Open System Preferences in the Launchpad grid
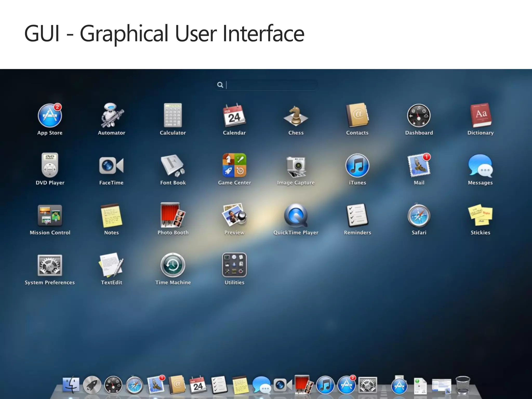Image resolution: width=532 pixels, height=399 pixels. coord(50,265)
